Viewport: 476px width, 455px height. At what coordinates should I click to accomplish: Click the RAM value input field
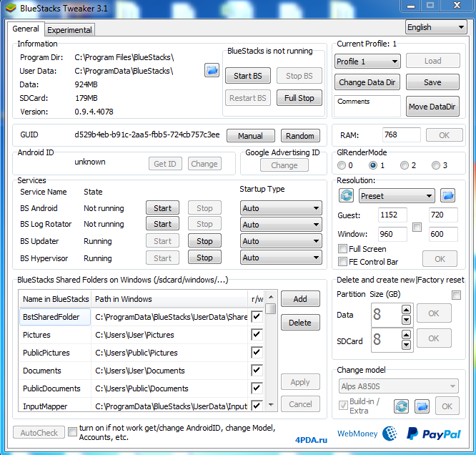[x=401, y=134]
